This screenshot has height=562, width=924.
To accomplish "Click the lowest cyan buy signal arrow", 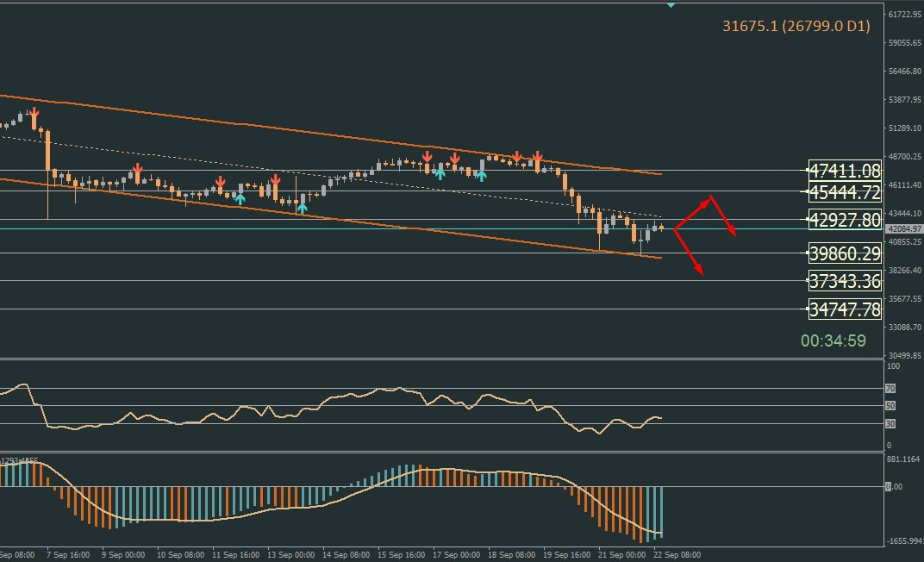I will click(x=303, y=208).
